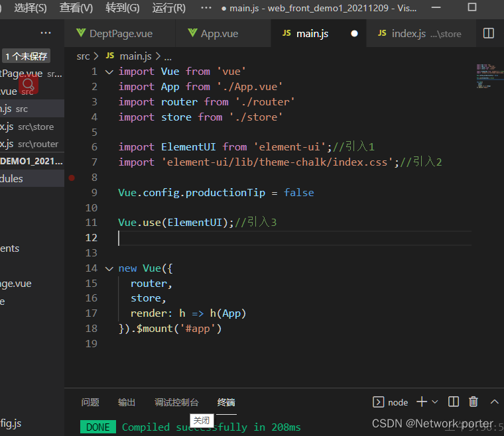This screenshot has width=504, height=436.
Task: Select the src\router js entry
Action: [x=32, y=144]
